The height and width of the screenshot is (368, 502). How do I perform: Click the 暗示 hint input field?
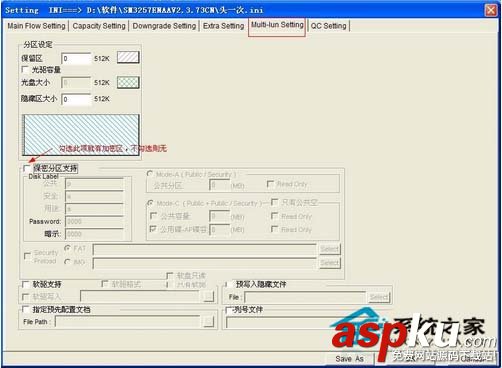click(95, 234)
